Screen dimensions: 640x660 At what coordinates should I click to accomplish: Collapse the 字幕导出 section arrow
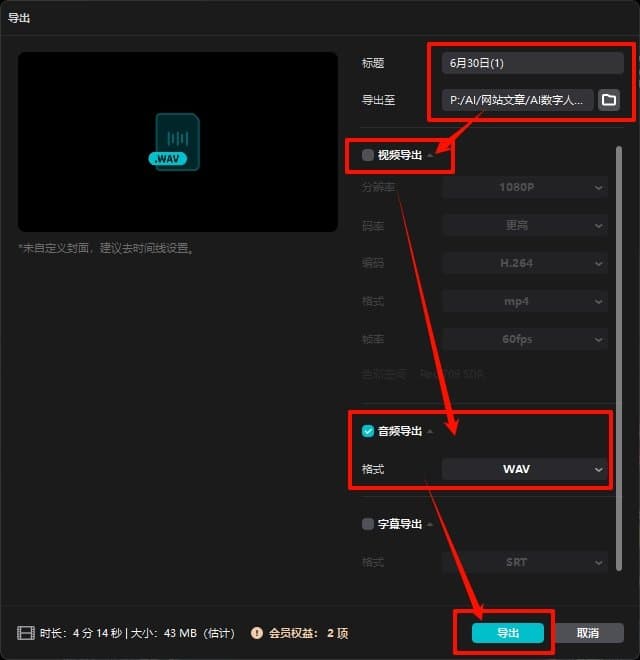431,525
